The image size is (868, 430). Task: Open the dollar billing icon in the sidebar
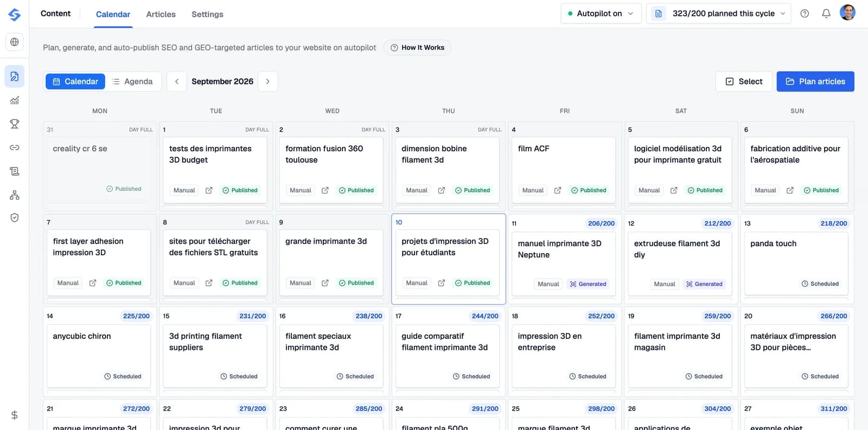coord(15,415)
